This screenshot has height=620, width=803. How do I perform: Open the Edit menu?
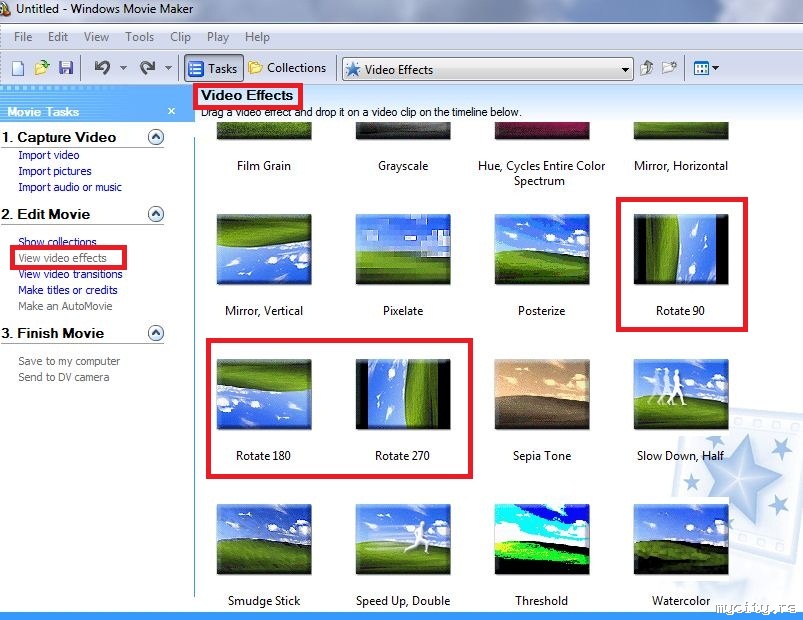coord(58,37)
